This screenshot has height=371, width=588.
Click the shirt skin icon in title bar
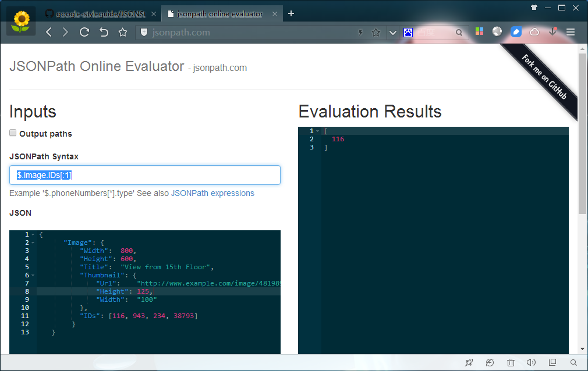(534, 8)
